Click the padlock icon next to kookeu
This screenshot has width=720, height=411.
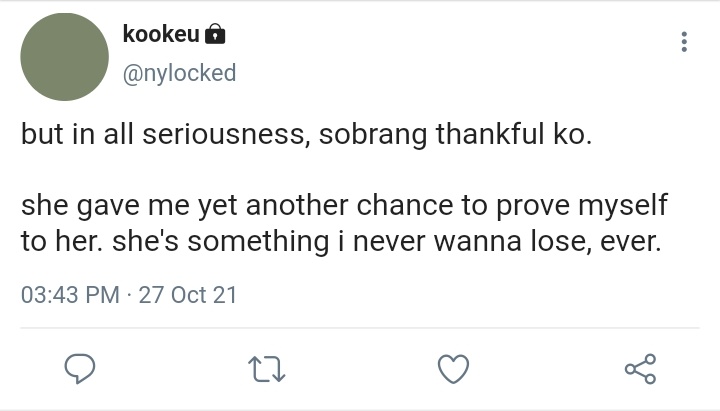tap(215, 34)
